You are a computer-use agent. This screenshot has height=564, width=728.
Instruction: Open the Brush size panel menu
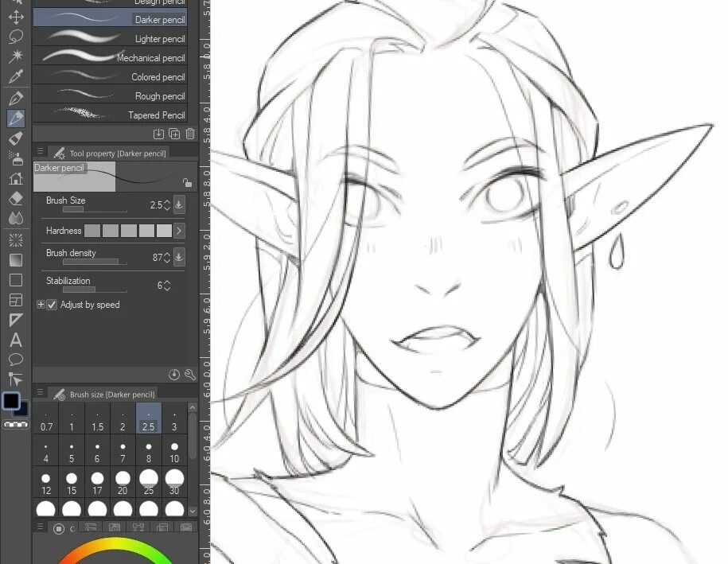coord(41,392)
